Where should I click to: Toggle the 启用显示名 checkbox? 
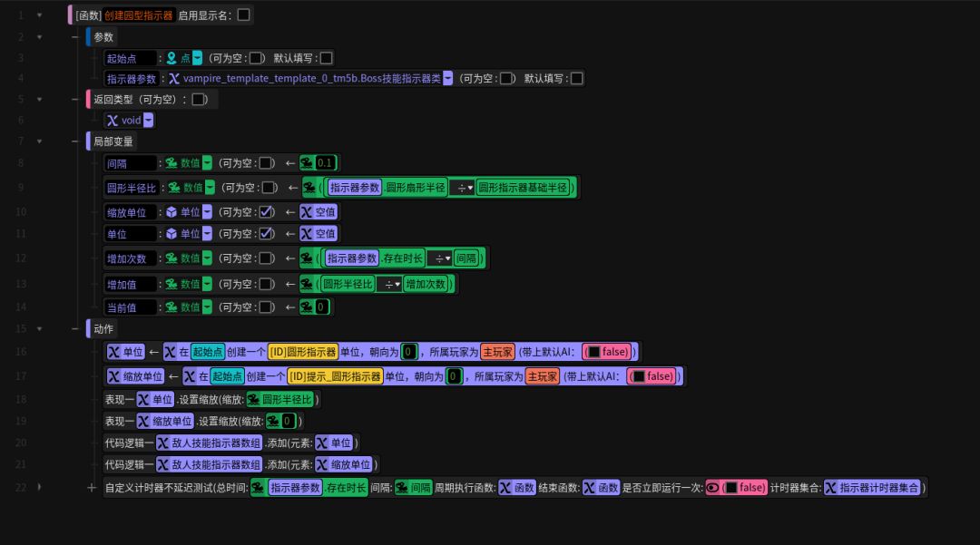pos(244,15)
